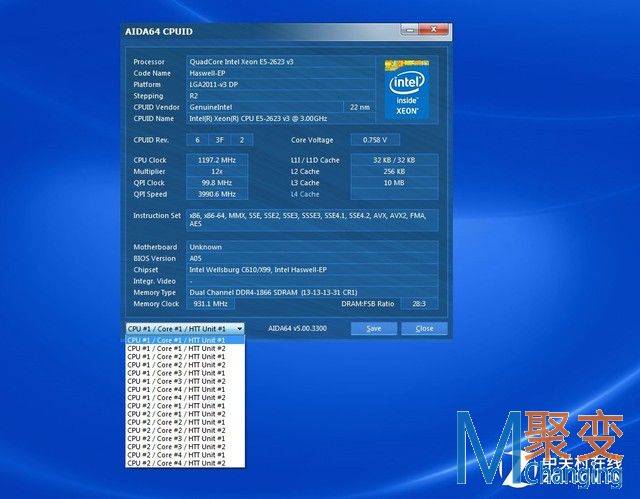
Task: Select CPU #2 / Core #1 / HTT Unit #1
Action: (185, 406)
